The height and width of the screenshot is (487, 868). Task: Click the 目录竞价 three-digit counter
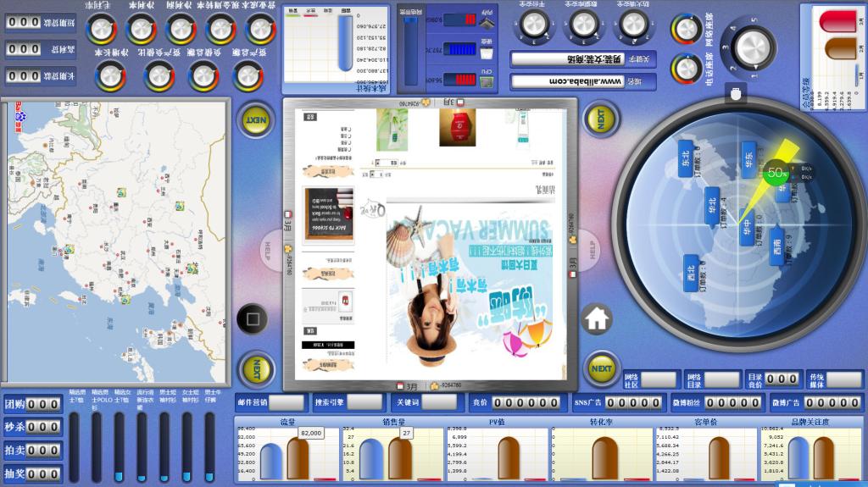[x=782, y=379]
